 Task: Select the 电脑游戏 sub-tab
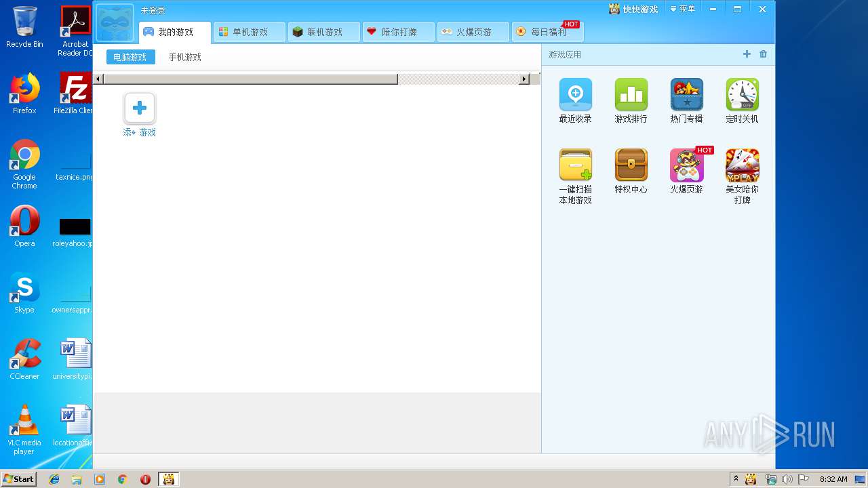tap(130, 57)
